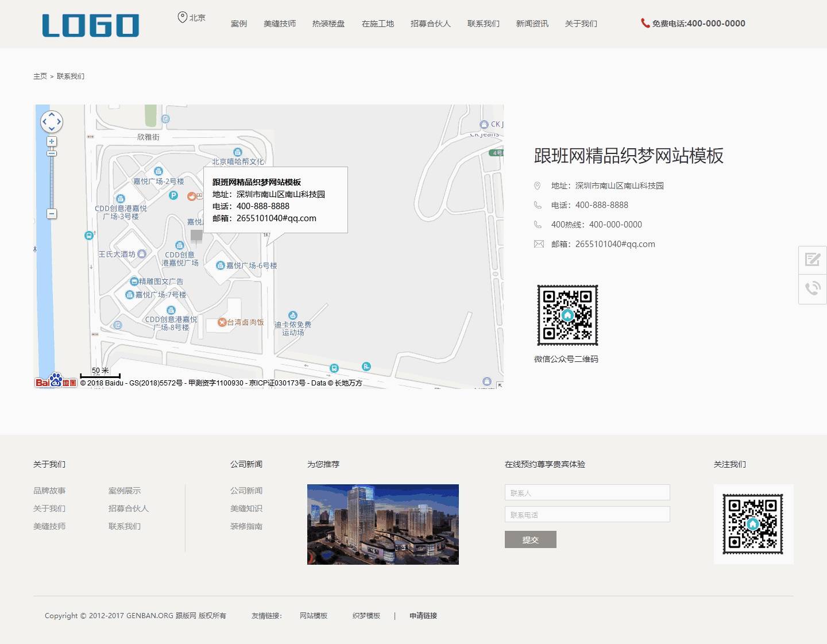Open the 案例 menu item
This screenshot has width=827, height=644.
coord(239,24)
